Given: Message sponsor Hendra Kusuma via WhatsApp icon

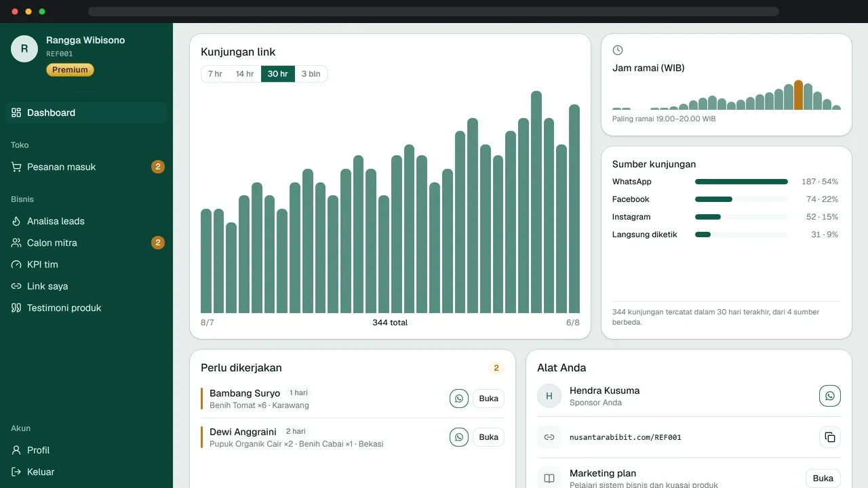Looking at the screenshot, I should (830, 396).
